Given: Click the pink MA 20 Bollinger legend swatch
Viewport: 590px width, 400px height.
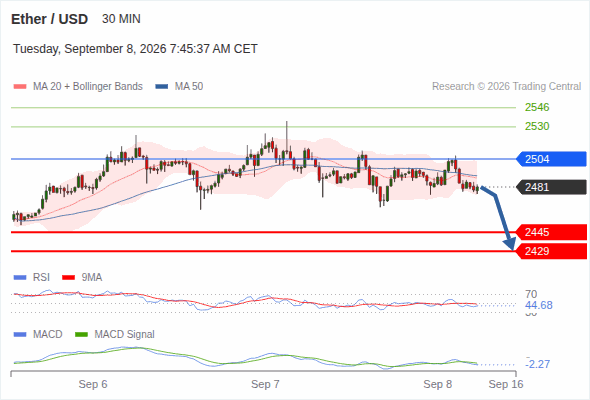Looking at the screenshot, I should tap(20, 87).
